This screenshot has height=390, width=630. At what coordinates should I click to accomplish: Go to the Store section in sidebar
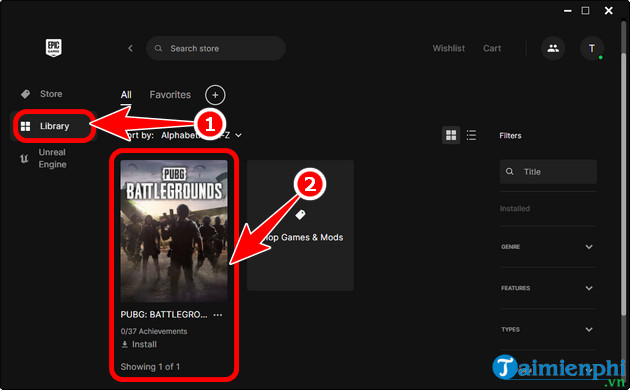pyautogui.click(x=51, y=94)
